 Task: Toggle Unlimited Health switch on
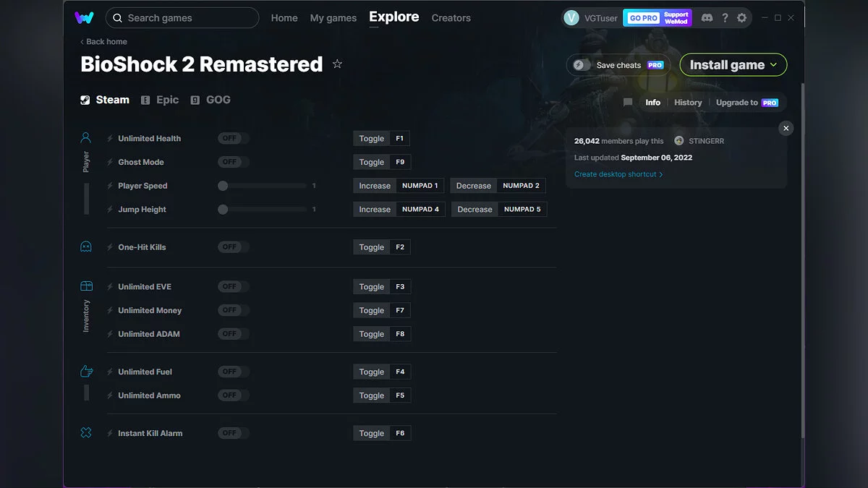(234, 138)
